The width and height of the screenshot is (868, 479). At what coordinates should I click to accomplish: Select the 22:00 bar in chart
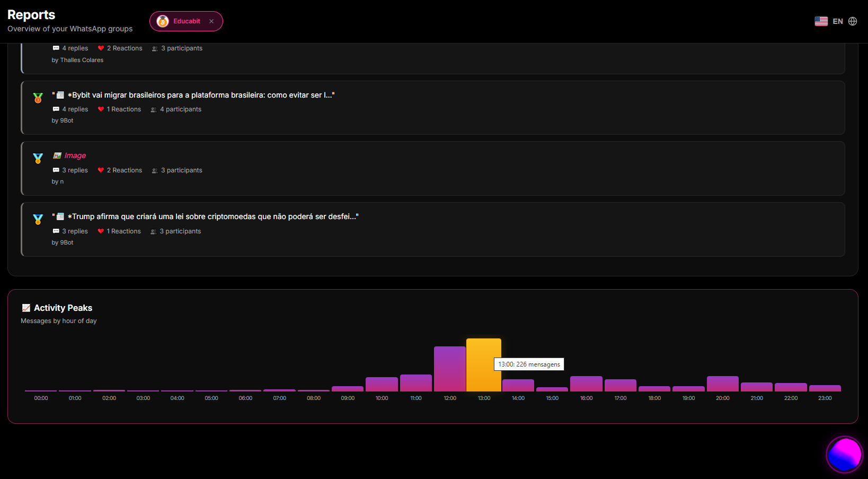(x=791, y=387)
